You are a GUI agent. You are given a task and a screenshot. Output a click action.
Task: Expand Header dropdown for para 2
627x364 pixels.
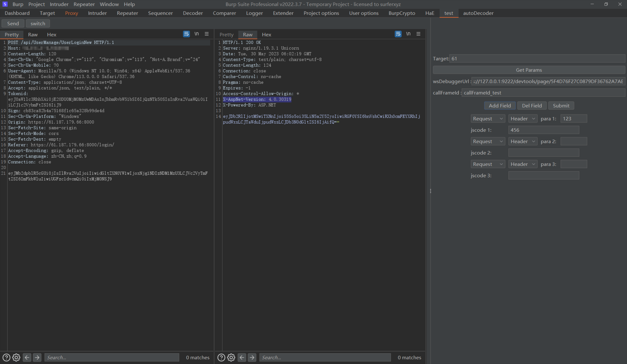523,141
